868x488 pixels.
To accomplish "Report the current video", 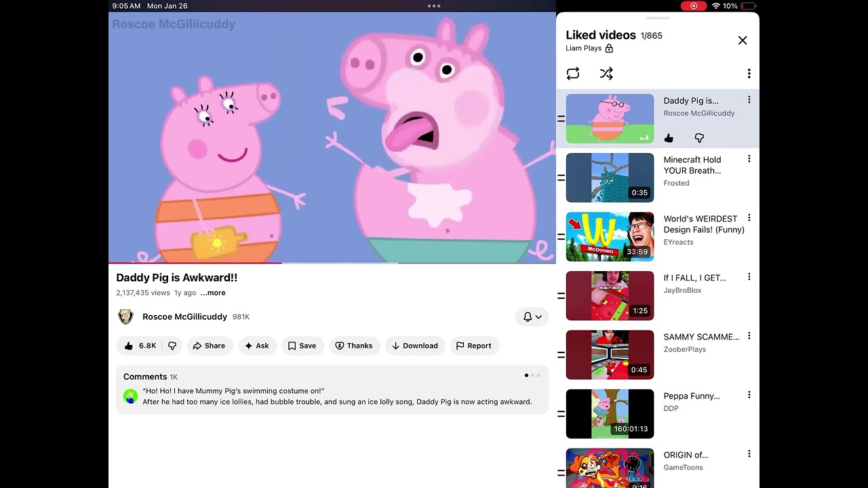I will click(474, 346).
